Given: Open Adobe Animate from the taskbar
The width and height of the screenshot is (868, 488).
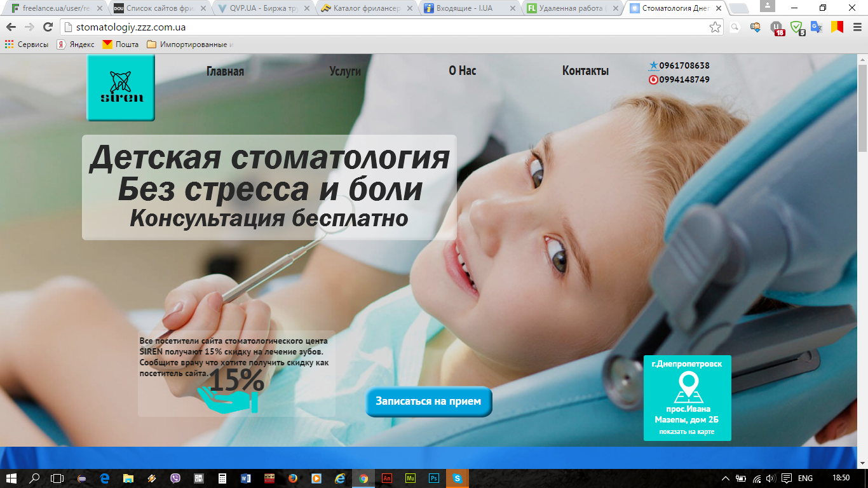Looking at the screenshot, I should click(387, 478).
